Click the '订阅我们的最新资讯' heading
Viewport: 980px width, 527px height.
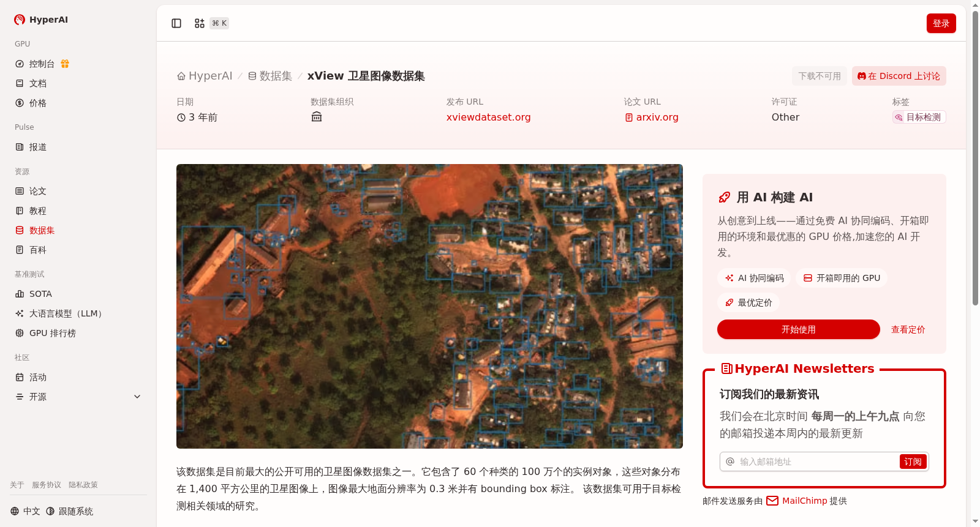(x=769, y=394)
